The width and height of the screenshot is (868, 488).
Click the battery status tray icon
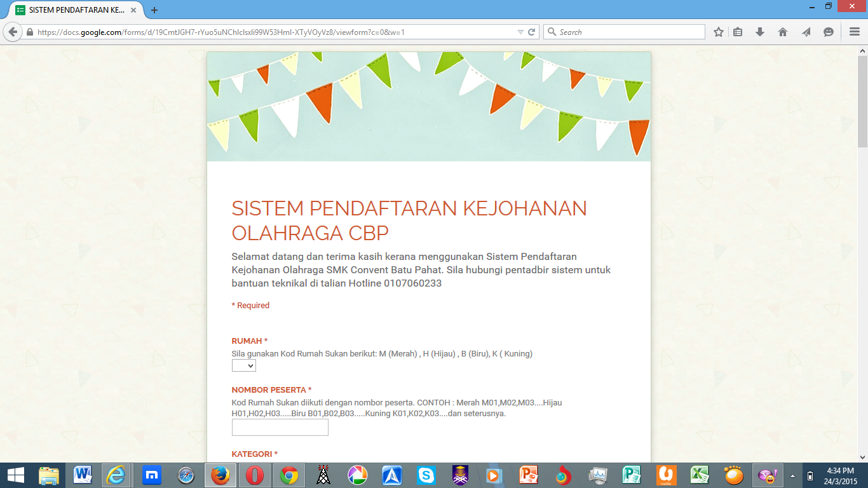coord(810,475)
